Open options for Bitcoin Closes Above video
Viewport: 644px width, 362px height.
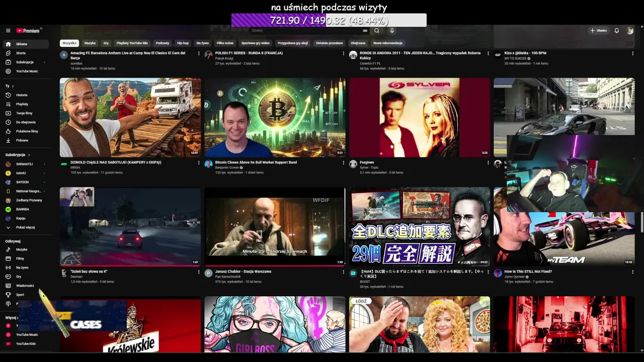(344, 163)
